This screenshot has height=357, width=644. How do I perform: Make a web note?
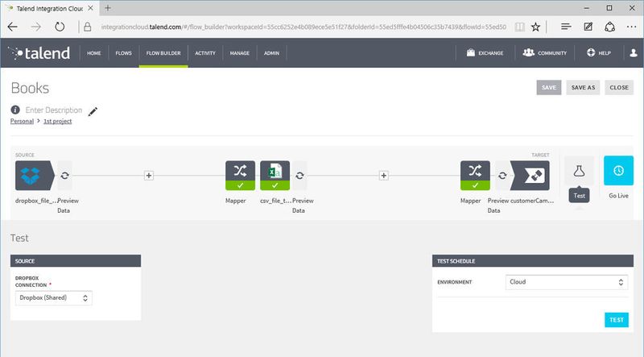pyautogui.click(x=588, y=27)
